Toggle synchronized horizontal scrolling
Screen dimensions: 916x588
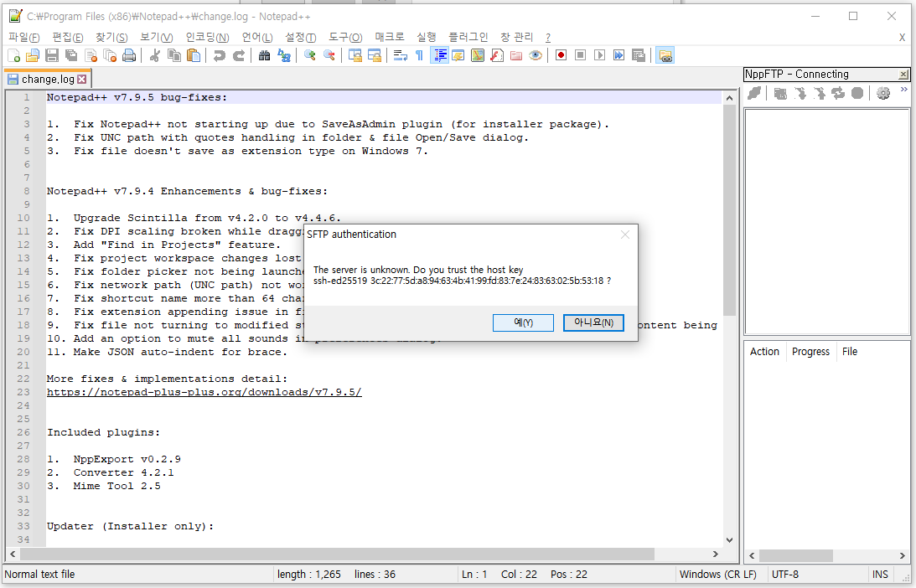click(374, 55)
